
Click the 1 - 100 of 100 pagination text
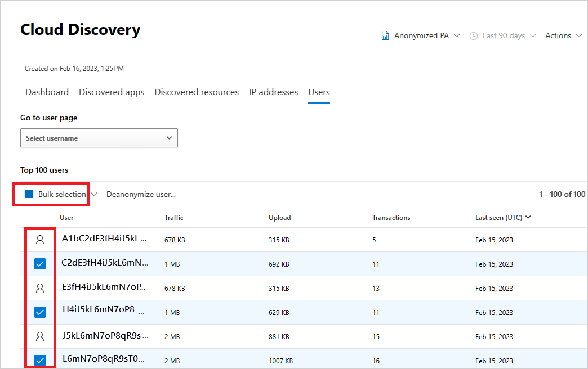point(562,193)
